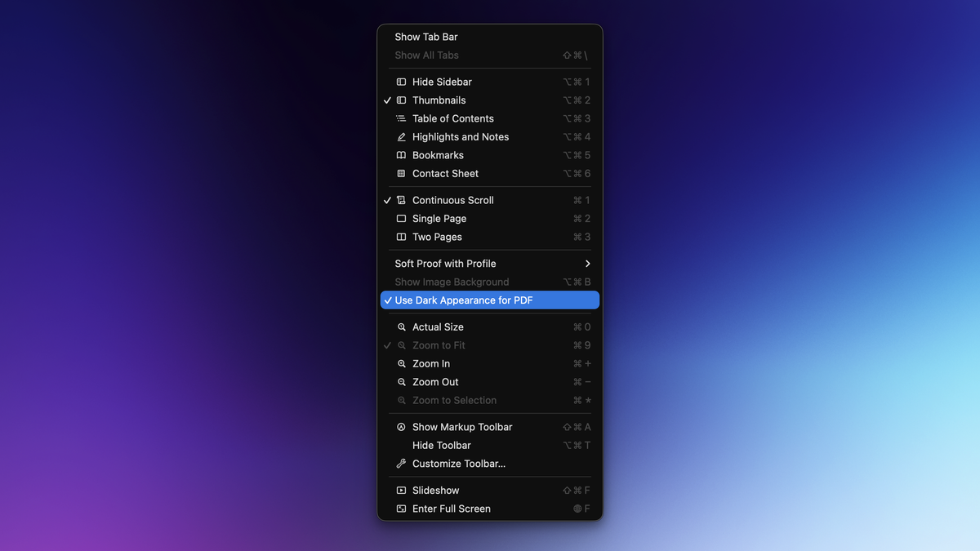Click the Hide Sidebar icon
The height and width of the screenshot is (551, 980).
point(401,82)
